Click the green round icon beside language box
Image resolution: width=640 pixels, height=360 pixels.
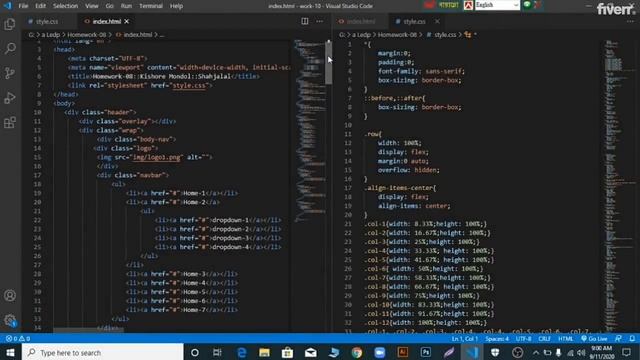pos(527,4)
